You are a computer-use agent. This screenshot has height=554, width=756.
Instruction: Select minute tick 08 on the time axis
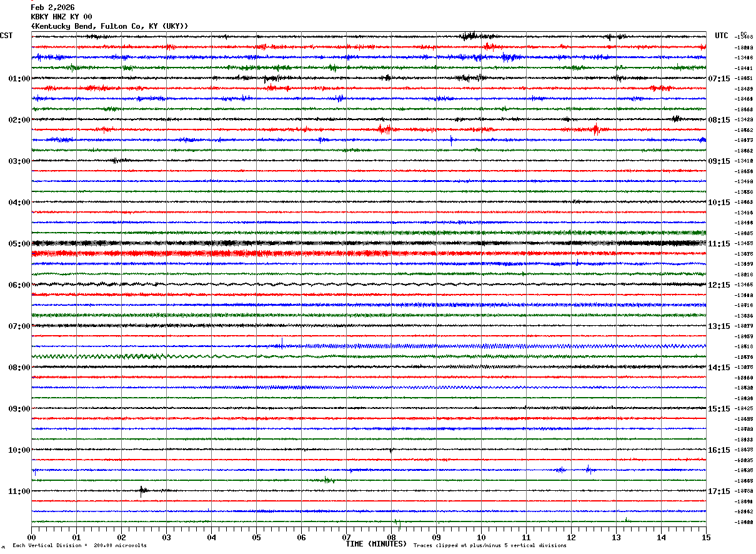tap(392, 537)
